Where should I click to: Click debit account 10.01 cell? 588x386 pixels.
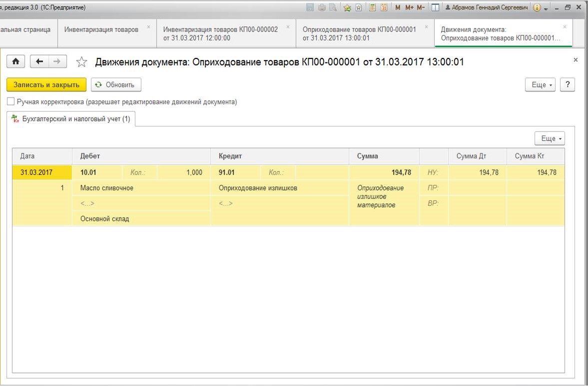97,172
